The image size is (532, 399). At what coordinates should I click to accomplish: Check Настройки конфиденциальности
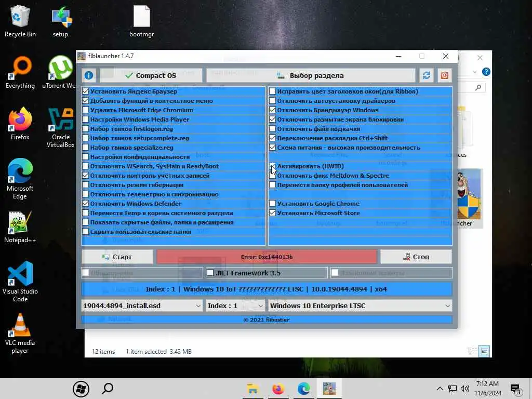point(86,157)
